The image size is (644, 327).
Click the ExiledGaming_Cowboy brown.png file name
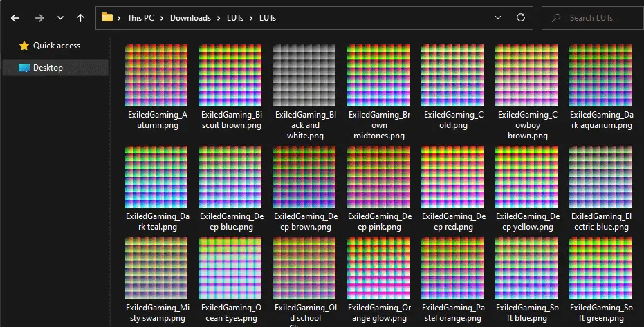tap(528, 125)
